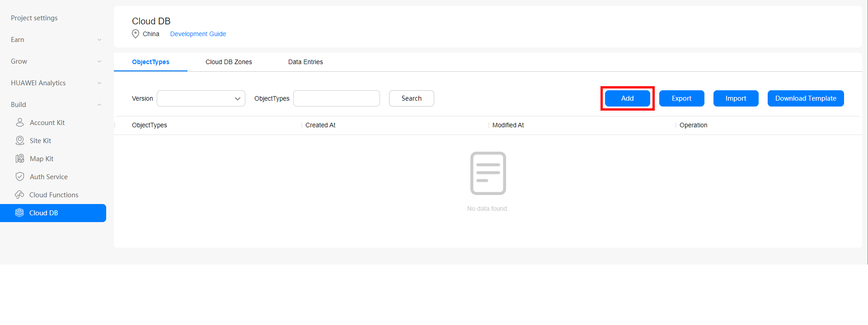Click the China location pin icon

pos(136,34)
